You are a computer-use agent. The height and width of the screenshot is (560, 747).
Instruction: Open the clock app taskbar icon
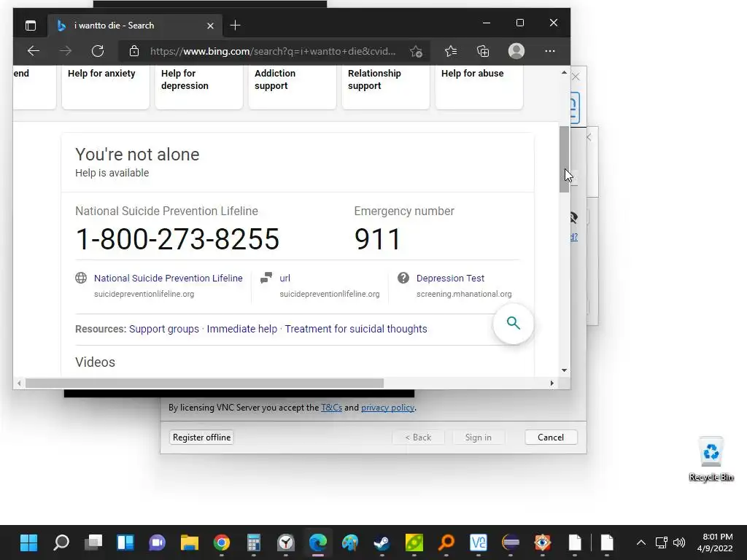[x=286, y=542]
